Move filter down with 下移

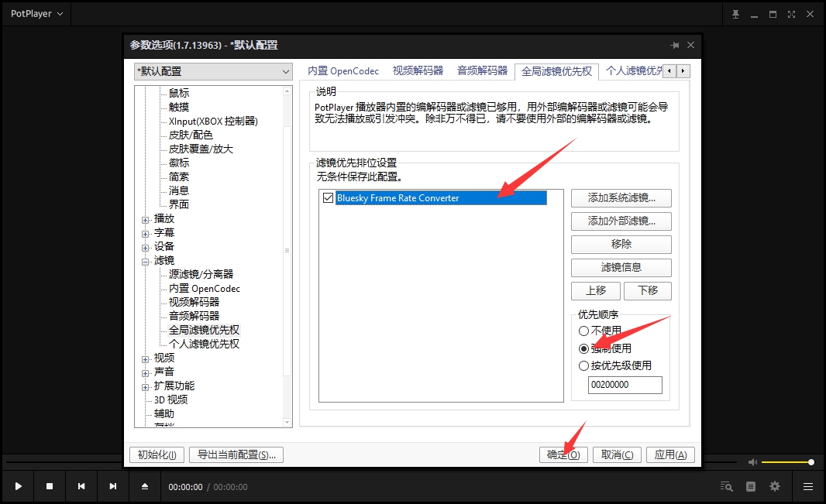[648, 290]
